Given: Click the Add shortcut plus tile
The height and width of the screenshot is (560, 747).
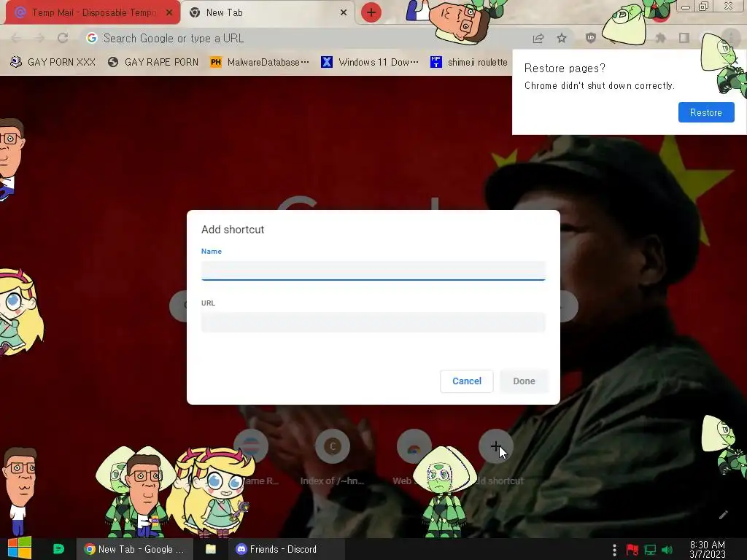Looking at the screenshot, I should pyautogui.click(x=495, y=446).
